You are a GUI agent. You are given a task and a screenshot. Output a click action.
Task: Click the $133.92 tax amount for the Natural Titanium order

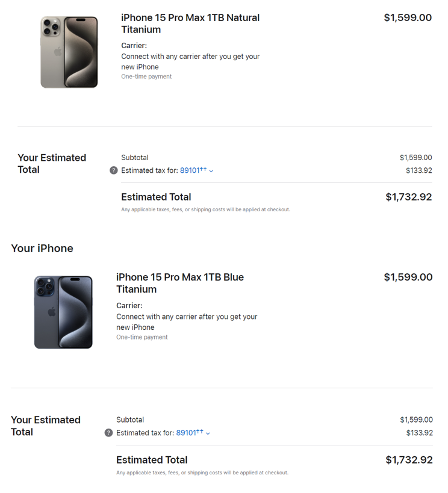[x=418, y=170]
